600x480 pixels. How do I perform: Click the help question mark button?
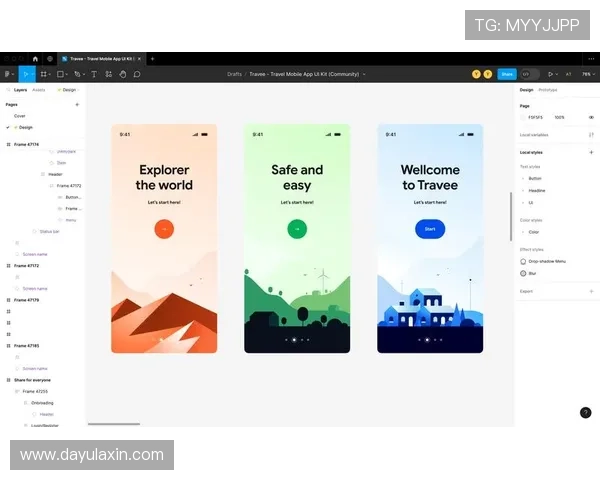(x=585, y=412)
